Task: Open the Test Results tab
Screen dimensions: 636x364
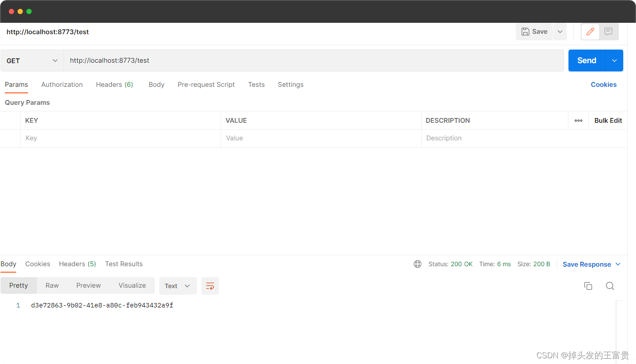Action: pyautogui.click(x=124, y=264)
